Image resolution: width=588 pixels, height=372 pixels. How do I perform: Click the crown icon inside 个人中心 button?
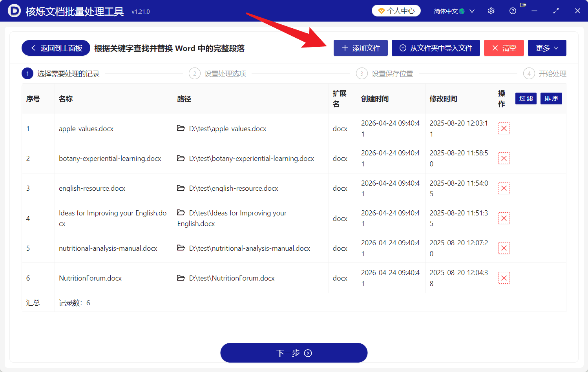click(x=381, y=11)
